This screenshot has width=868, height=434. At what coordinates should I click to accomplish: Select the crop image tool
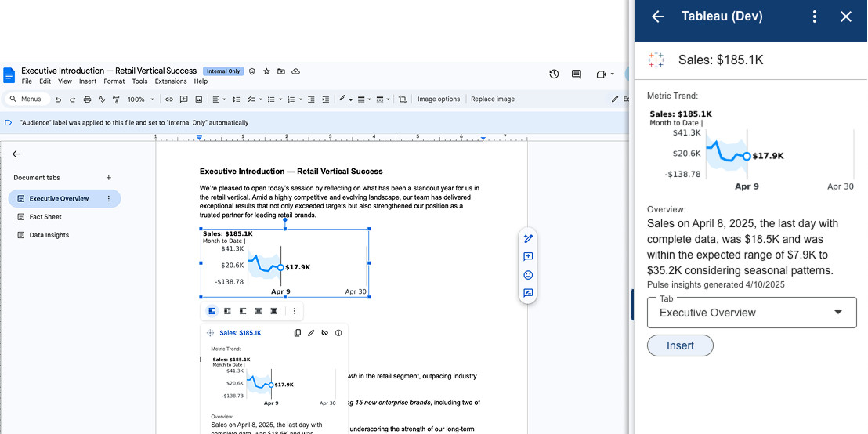click(403, 99)
